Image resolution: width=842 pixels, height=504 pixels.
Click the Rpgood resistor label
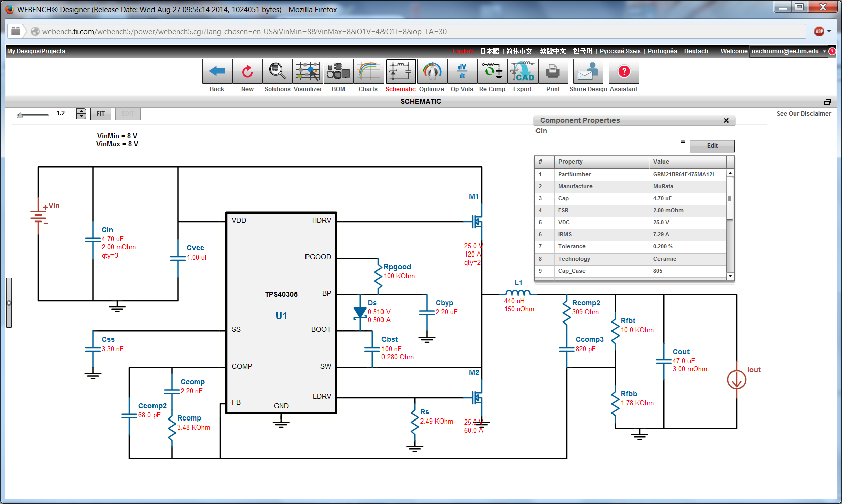point(397,267)
